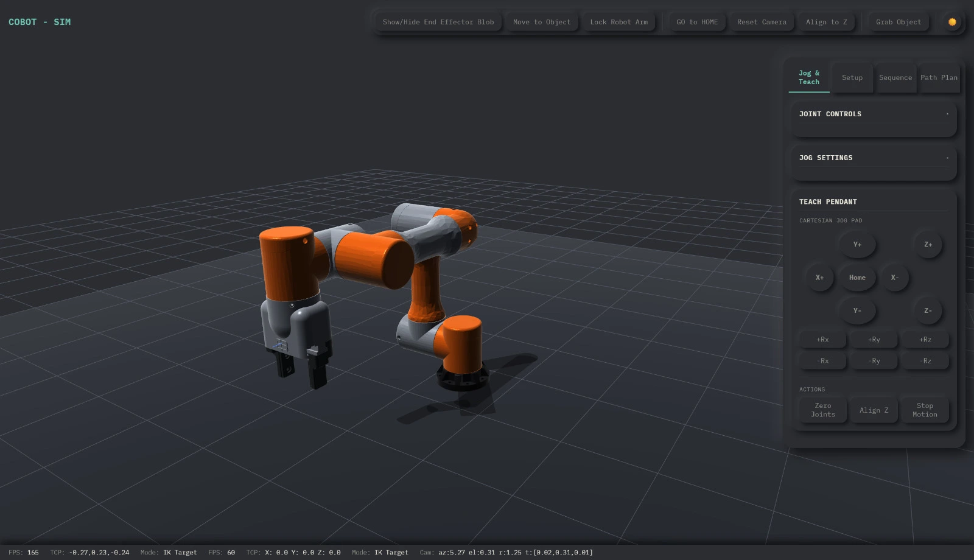Viewport: 974px width, 560px height.
Task: Click Align Z in Actions
Action: tap(874, 410)
